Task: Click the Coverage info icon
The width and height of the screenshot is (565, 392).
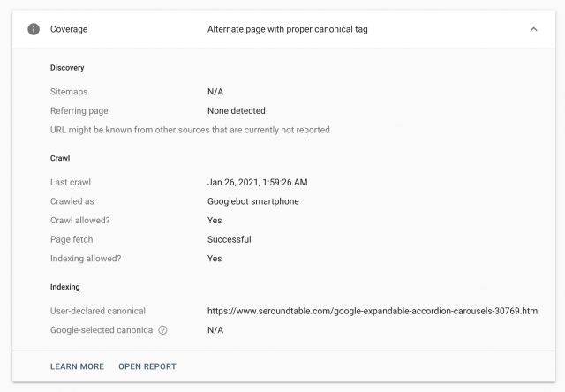Action: pos(34,29)
